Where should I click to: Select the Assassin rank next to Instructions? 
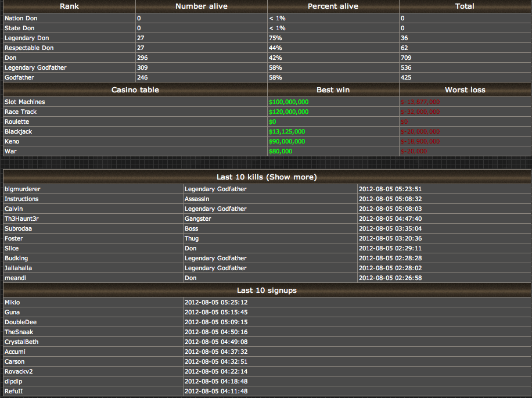(197, 199)
